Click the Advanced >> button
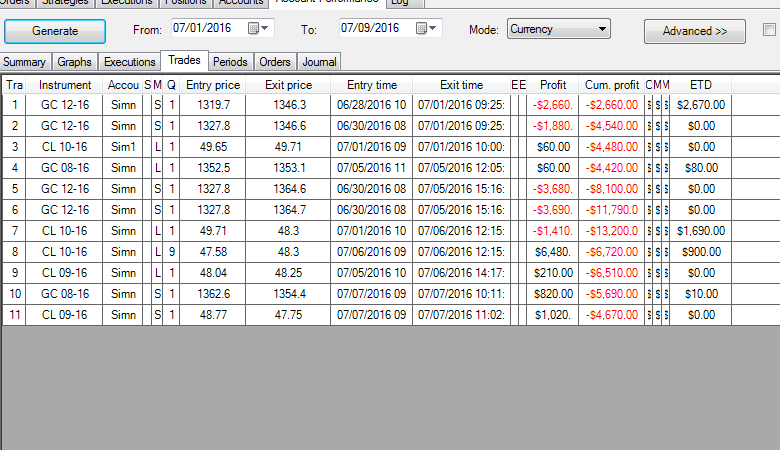The height and width of the screenshot is (450, 780). click(694, 31)
